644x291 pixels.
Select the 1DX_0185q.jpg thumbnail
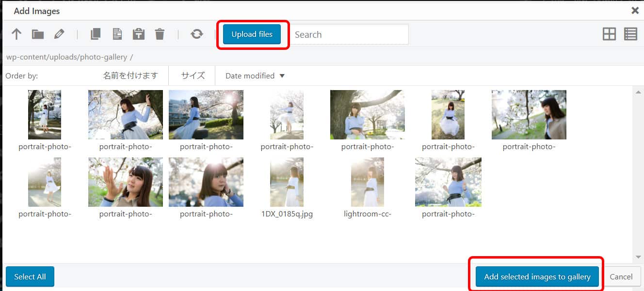tap(287, 183)
